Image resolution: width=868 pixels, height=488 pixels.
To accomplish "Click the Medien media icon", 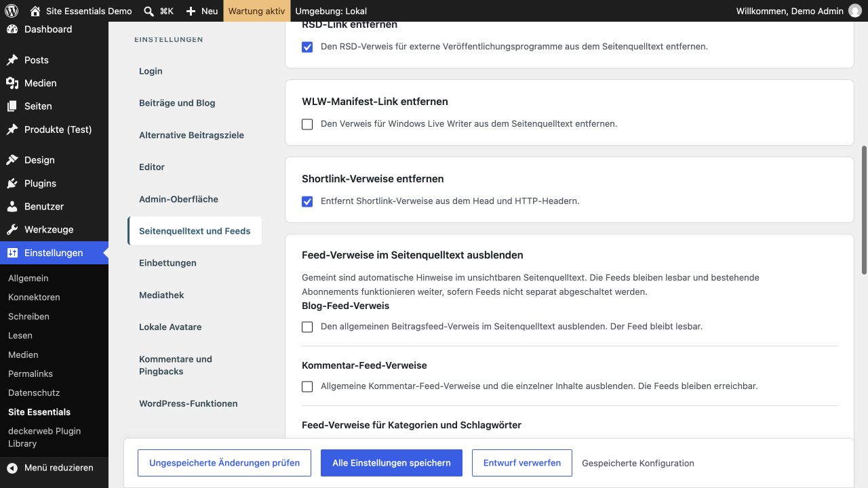I will click(12, 83).
